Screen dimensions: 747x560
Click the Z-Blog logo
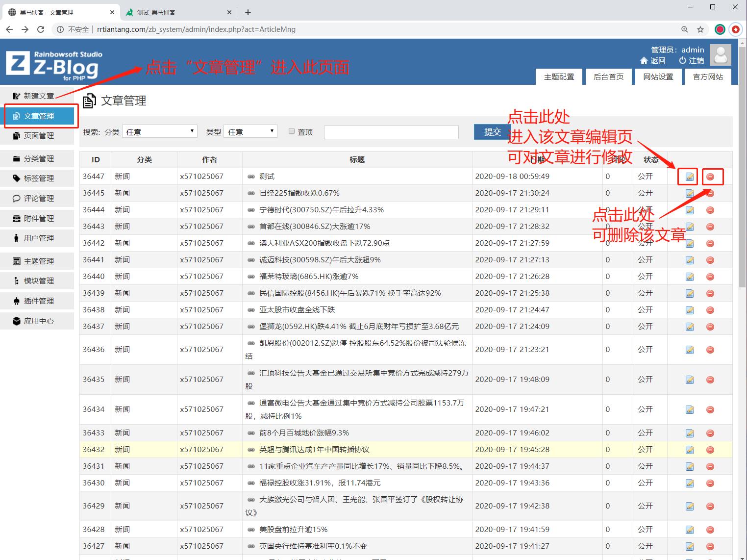(54, 65)
